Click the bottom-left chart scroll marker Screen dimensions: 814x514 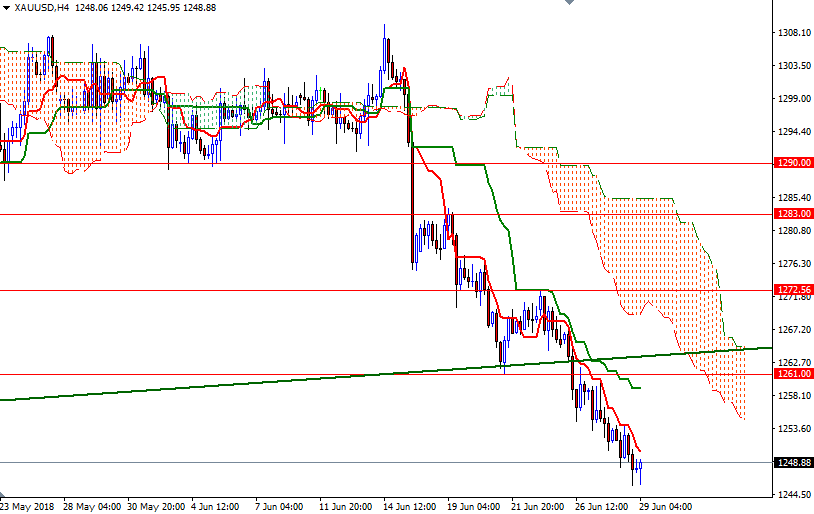point(2,494)
